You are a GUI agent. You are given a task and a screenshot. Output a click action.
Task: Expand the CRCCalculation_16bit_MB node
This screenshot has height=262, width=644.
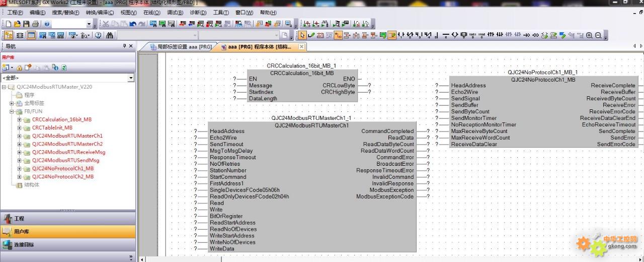[20, 120]
